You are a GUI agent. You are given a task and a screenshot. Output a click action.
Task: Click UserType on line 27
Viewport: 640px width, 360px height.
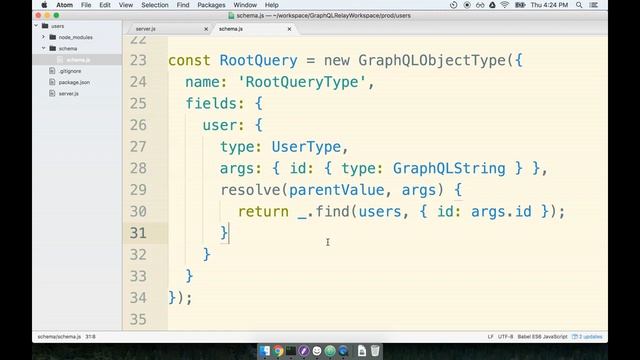(306, 147)
